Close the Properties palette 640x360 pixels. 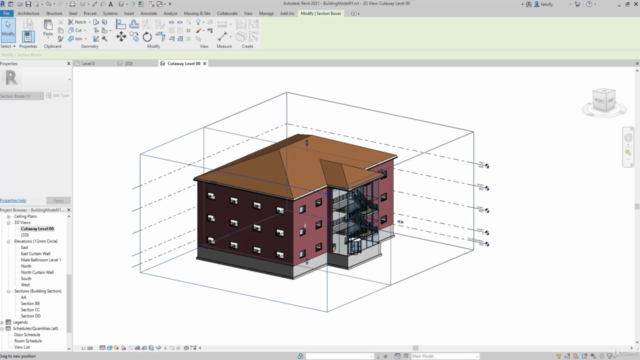(69, 64)
